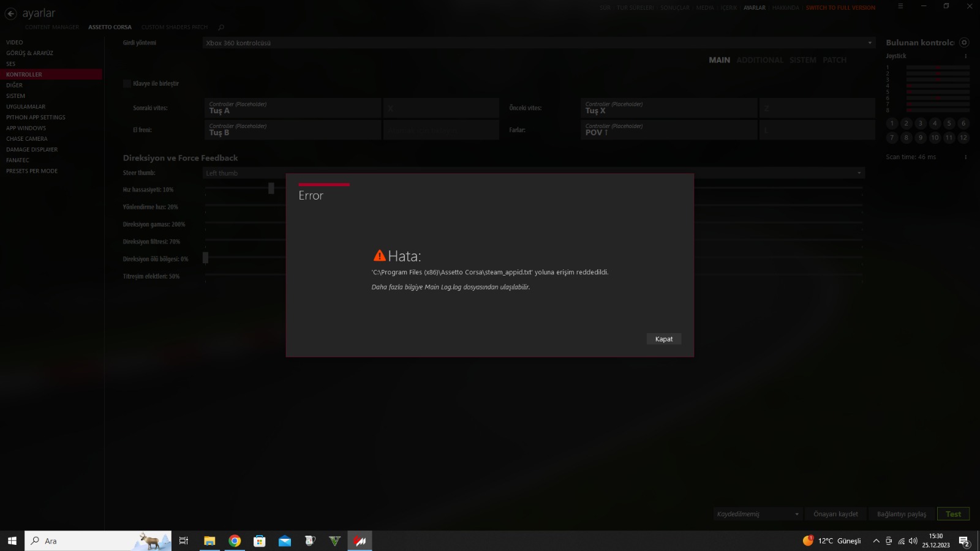This screenshot has width=980, height=551.
Task: Click the Hız hassasiyeti slider handle
Action: point(271,189)
